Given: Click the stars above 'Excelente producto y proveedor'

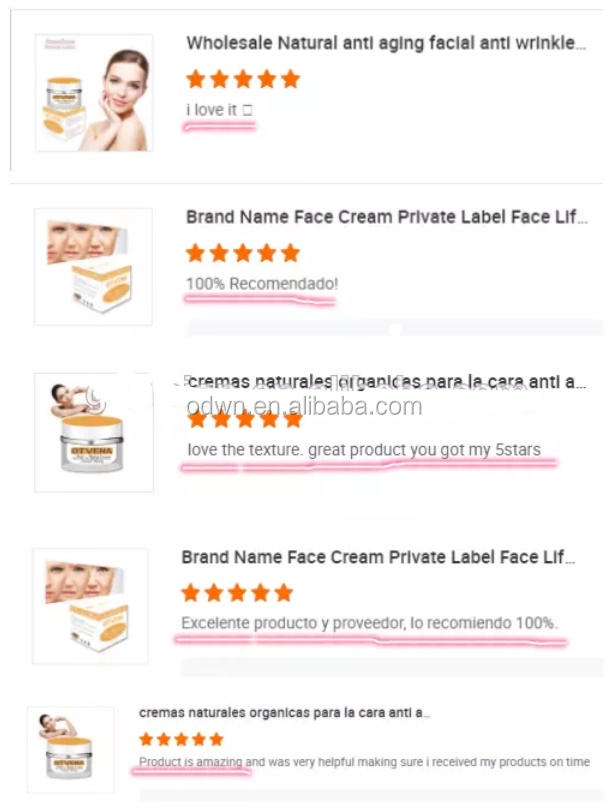Looking at the screenshot, I should (x=237, y=593).
